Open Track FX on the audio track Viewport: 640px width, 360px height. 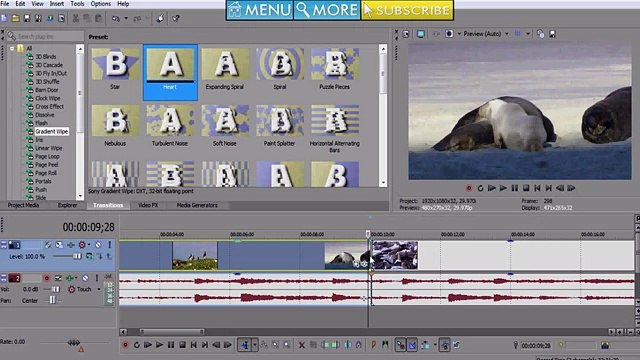pos(70,278)
